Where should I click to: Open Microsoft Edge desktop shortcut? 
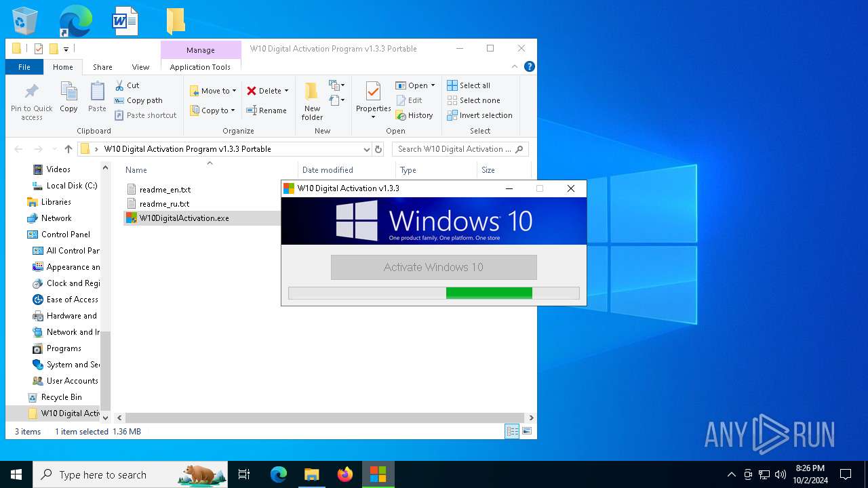(x=75, y=21)
